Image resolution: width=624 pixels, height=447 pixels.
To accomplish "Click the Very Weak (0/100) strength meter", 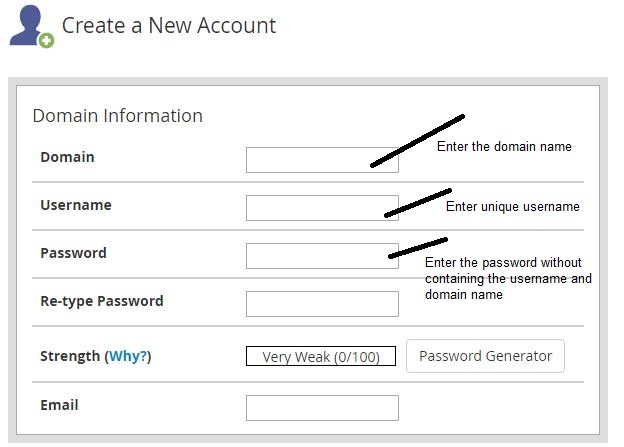I will click(x=321, y=356).
